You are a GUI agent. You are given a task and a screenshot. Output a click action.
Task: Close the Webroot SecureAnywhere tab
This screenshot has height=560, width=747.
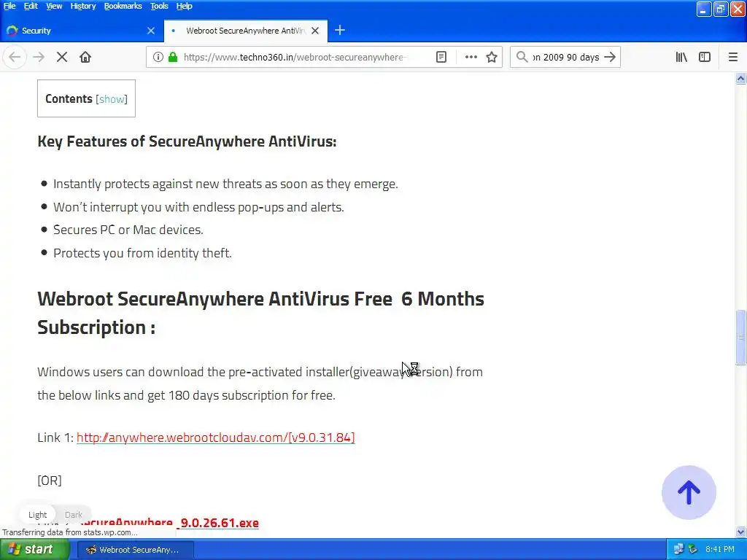[315, 31]
